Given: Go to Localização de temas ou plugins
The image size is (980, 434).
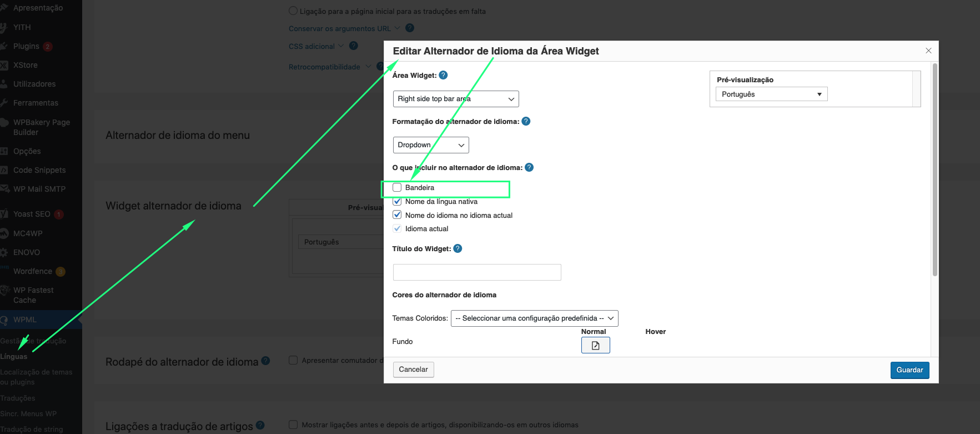Looking at the screenshot, I should pos(36,377).
